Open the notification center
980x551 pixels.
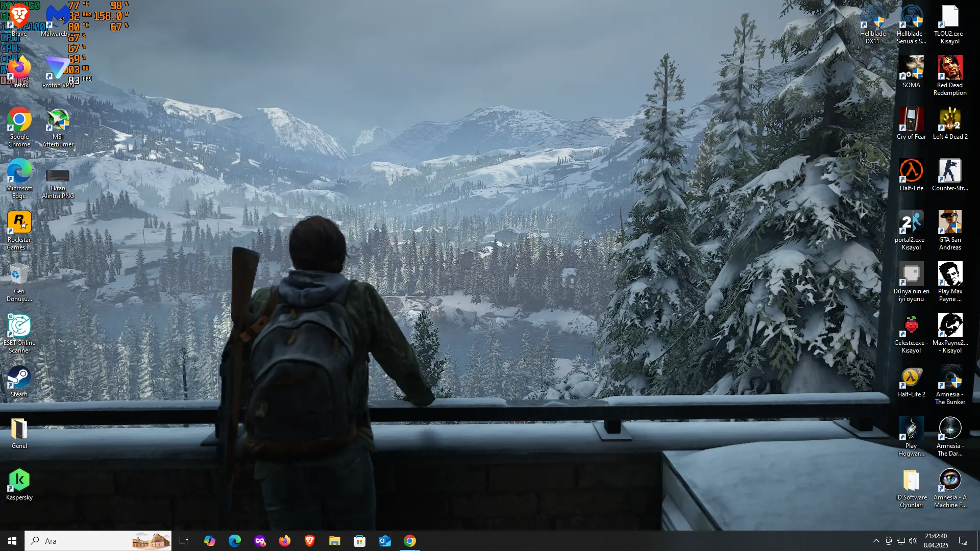[x=963, y=541]
